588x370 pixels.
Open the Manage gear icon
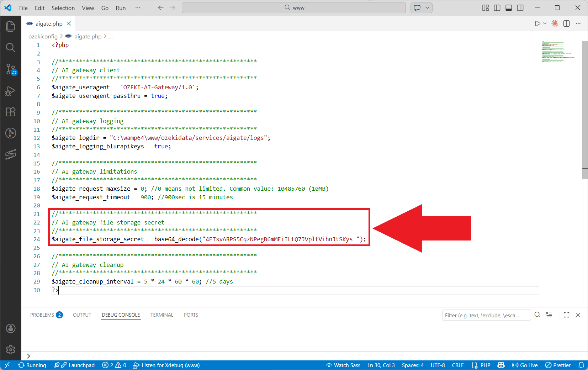pos(11,350)
